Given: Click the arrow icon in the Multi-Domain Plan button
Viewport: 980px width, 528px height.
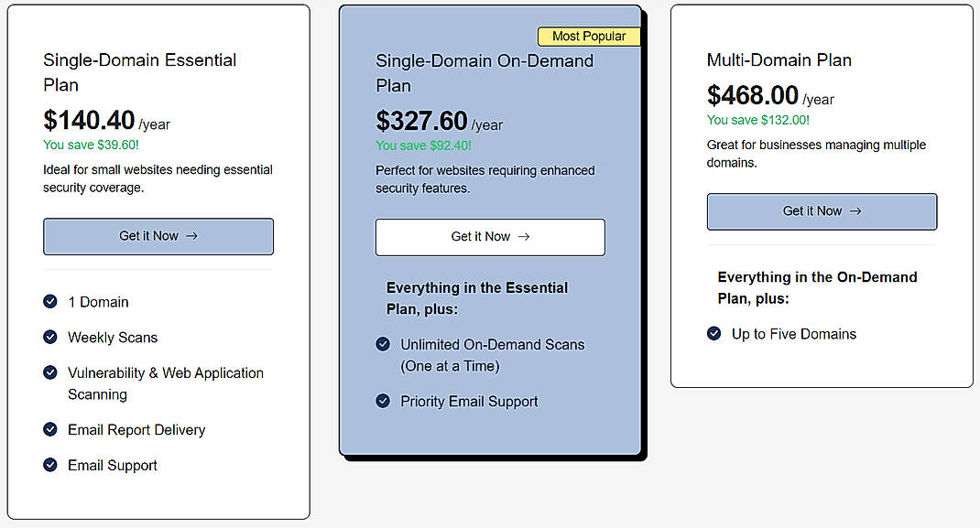Looking at the screenshot, I should [x=855, y=210].
